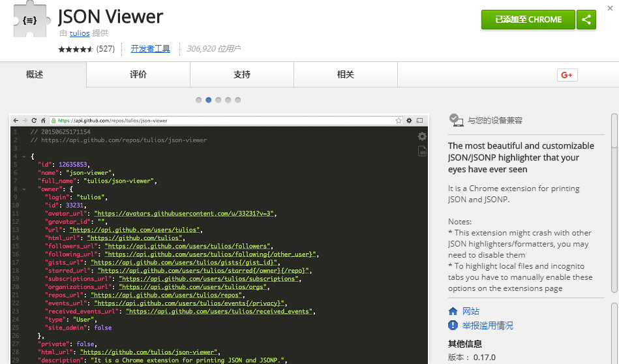Select the fifth carousel dot
619x364 pixels.
[237, 100]
